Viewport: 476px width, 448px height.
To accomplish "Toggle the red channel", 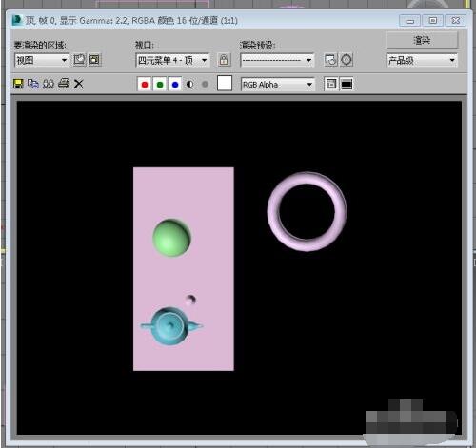I will pos(145,85).
